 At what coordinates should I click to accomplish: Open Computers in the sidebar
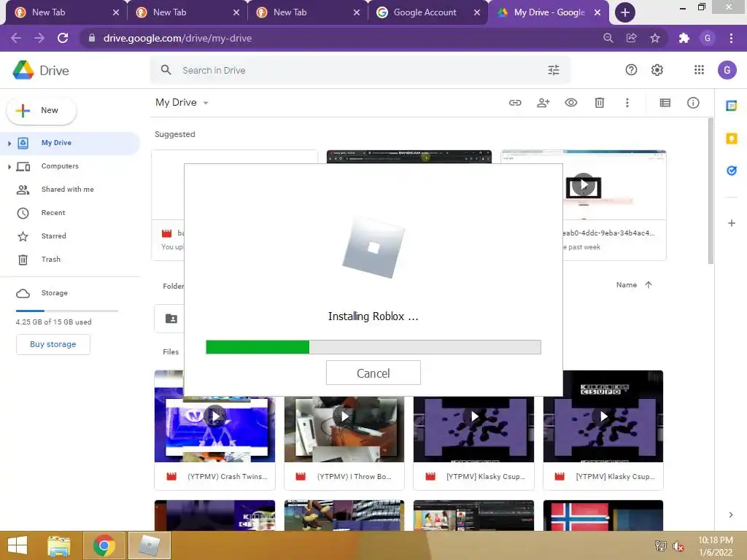(60, 166)
